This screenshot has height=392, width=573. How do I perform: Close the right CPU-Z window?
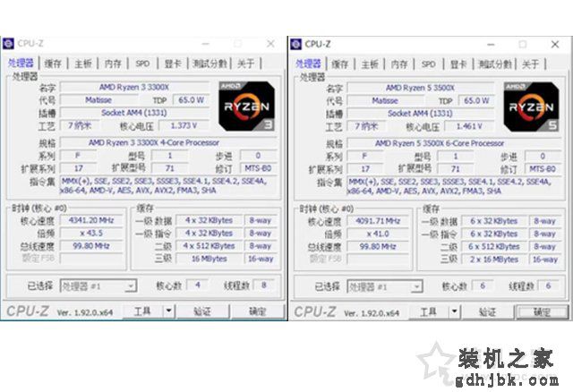(x=555, y=45)
